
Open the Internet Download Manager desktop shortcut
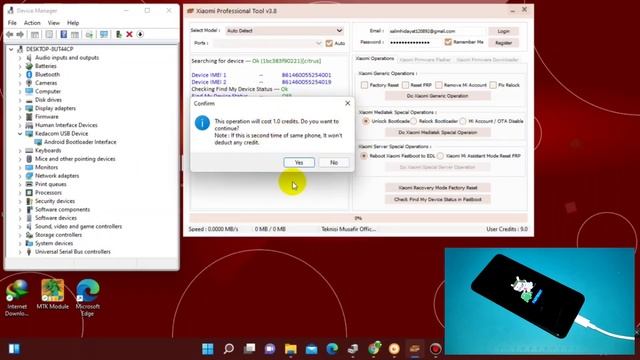(17, 298)
